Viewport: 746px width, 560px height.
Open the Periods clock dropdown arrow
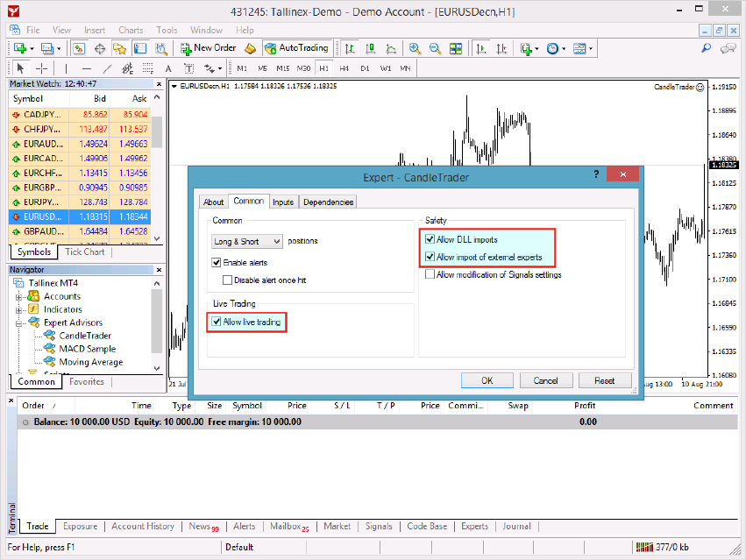[x=564, y=48]
